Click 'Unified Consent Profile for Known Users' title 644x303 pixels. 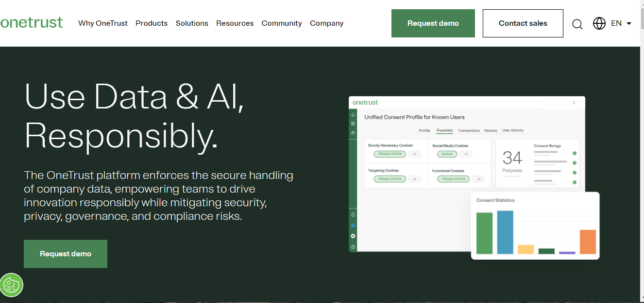click(x=414, y=117)
